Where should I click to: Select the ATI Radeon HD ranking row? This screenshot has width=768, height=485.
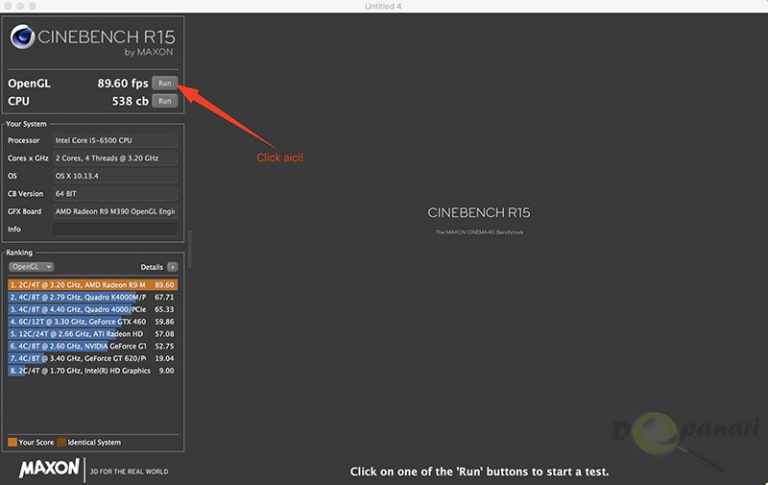[92, 334]
